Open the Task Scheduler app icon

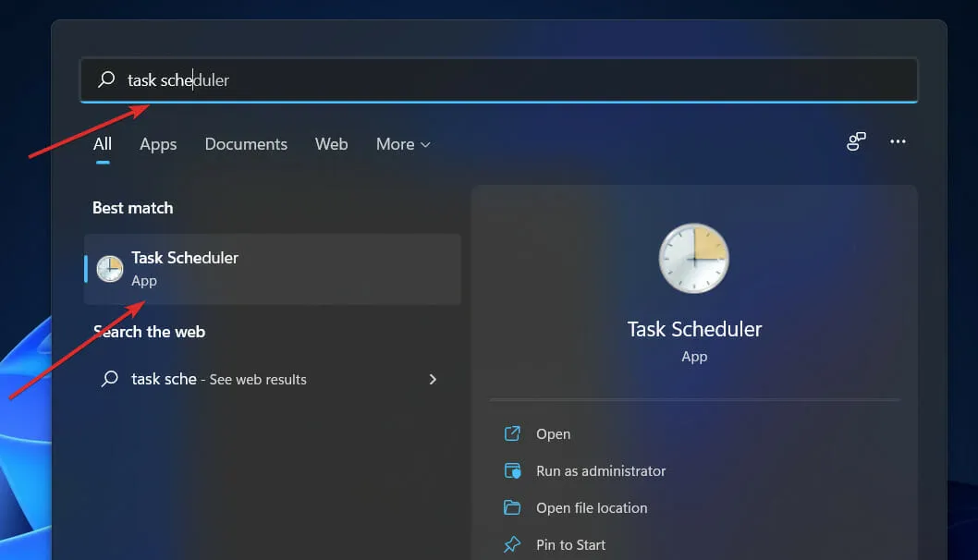pos(110,268)
